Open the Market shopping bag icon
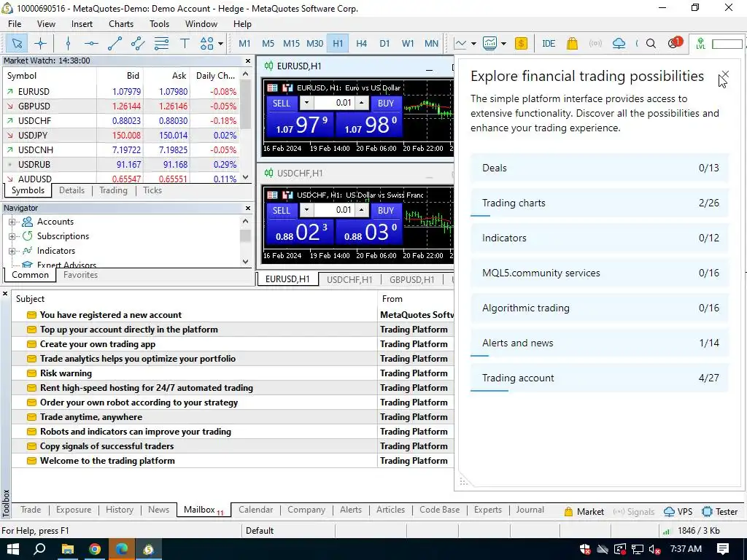Image resolution: width=747 pixels, height=560 pixels. 572,44
